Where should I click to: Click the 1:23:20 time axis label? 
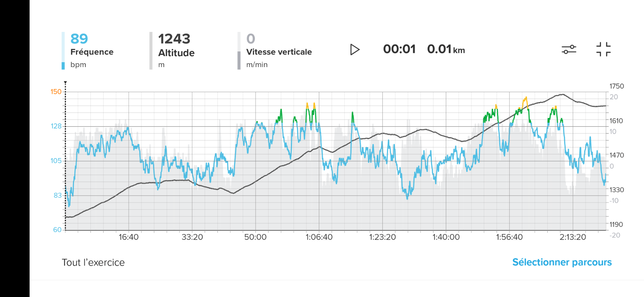tap(382, 237)
